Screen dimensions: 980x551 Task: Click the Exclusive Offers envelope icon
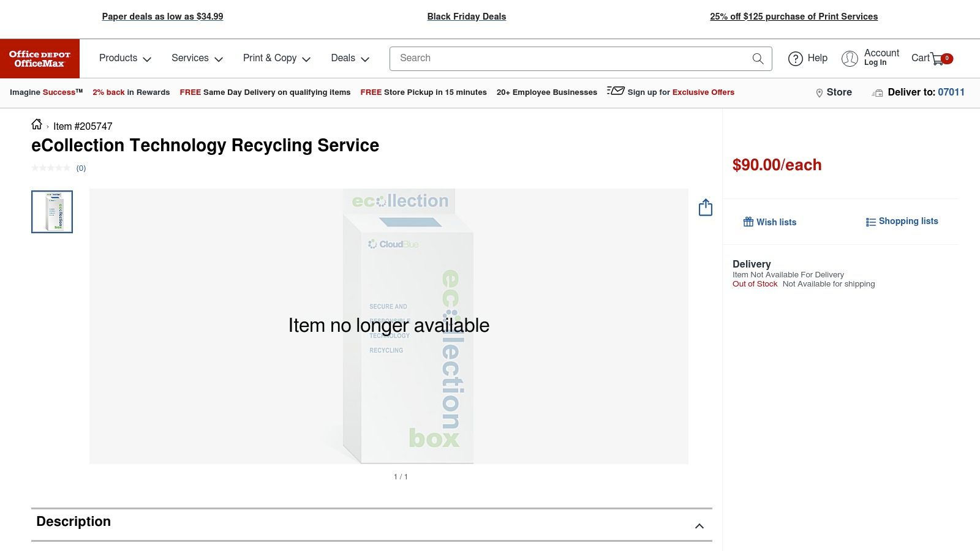pos(614,91)
